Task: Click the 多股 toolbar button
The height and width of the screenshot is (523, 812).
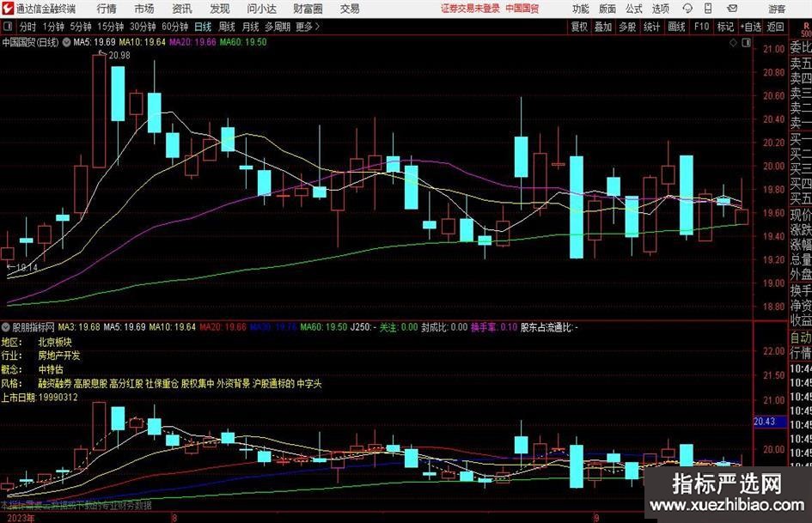Action: click(x=627, y=27)
